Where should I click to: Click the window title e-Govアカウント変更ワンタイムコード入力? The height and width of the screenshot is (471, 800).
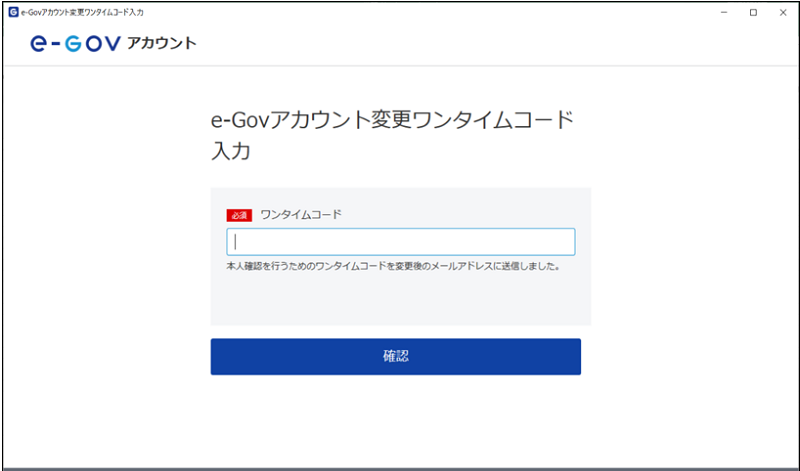[82, 12]
